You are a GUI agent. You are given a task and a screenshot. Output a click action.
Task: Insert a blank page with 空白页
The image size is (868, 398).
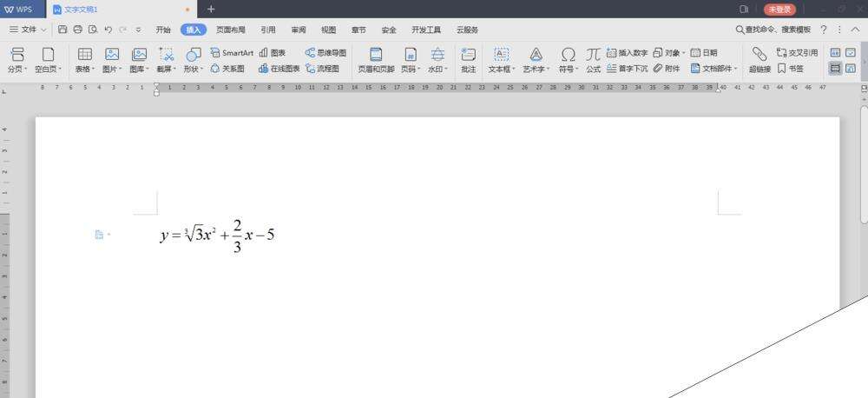(x=48, y=61)
